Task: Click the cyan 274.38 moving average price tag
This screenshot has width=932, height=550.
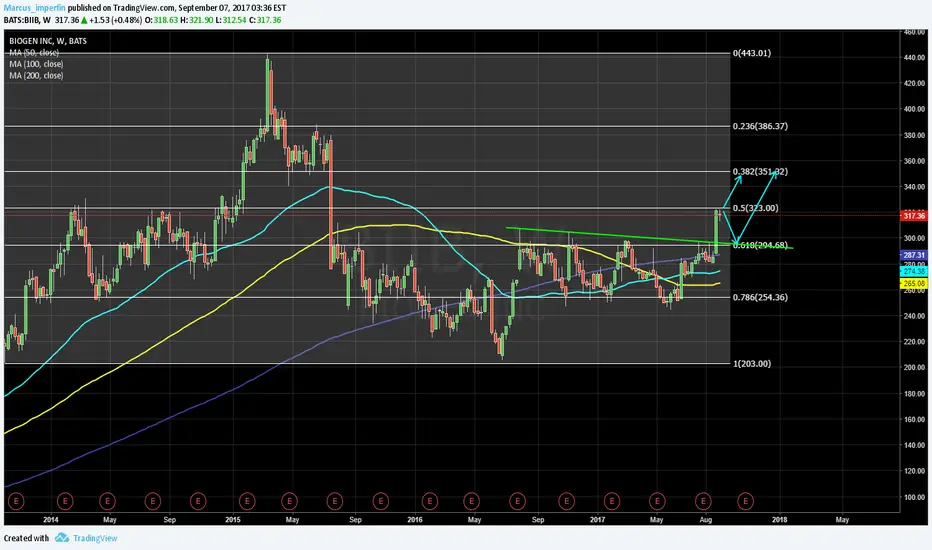Action: (x=914, y=271)
